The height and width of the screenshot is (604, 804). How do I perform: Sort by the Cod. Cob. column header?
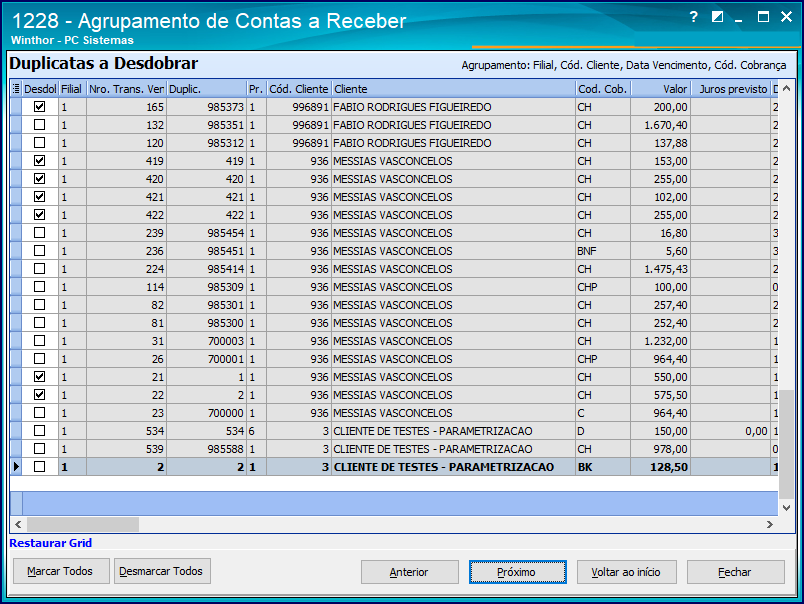pyautogui.click(x=603, y=89)
